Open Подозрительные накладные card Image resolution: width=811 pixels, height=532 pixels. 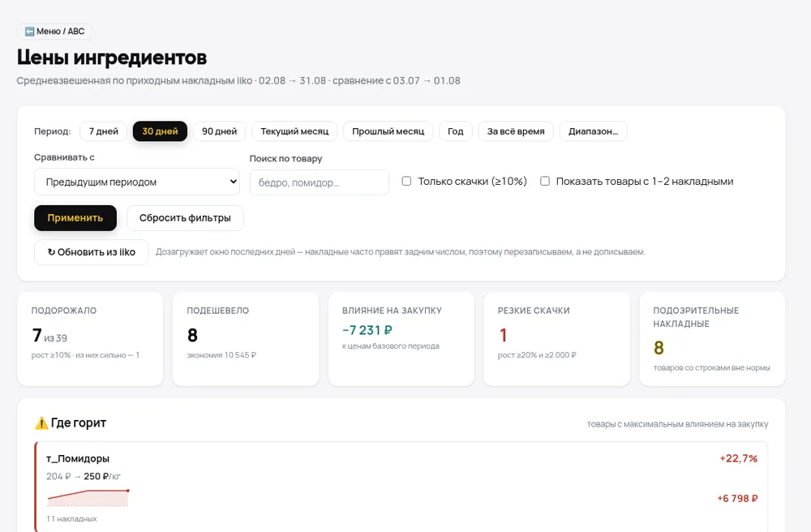click(712, 339)
